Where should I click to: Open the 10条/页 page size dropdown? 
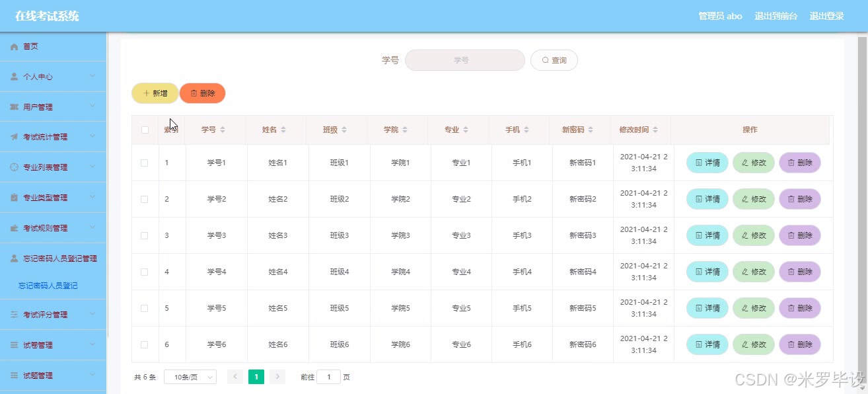(x=190, y=377)
